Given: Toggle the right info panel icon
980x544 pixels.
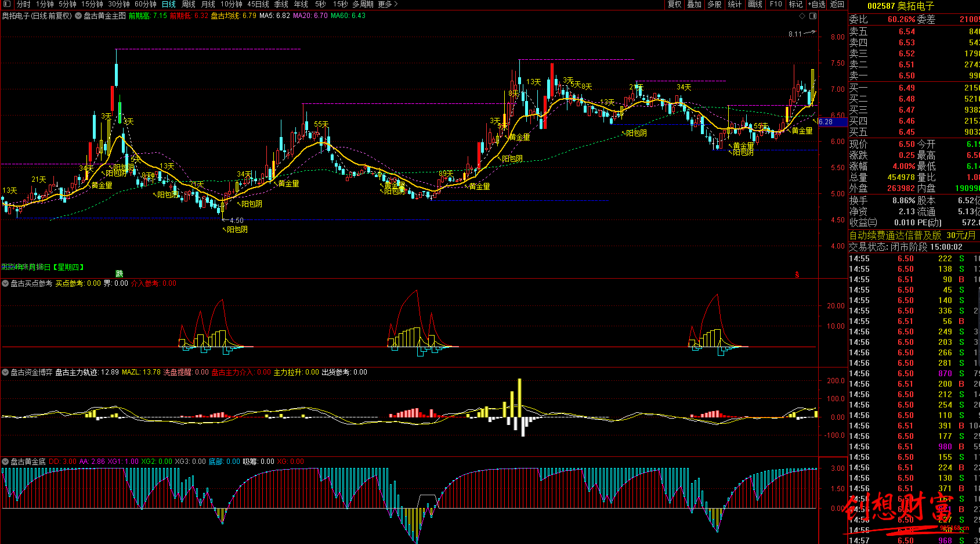Looking at the screenshot, I should click(x=813, y=16).
